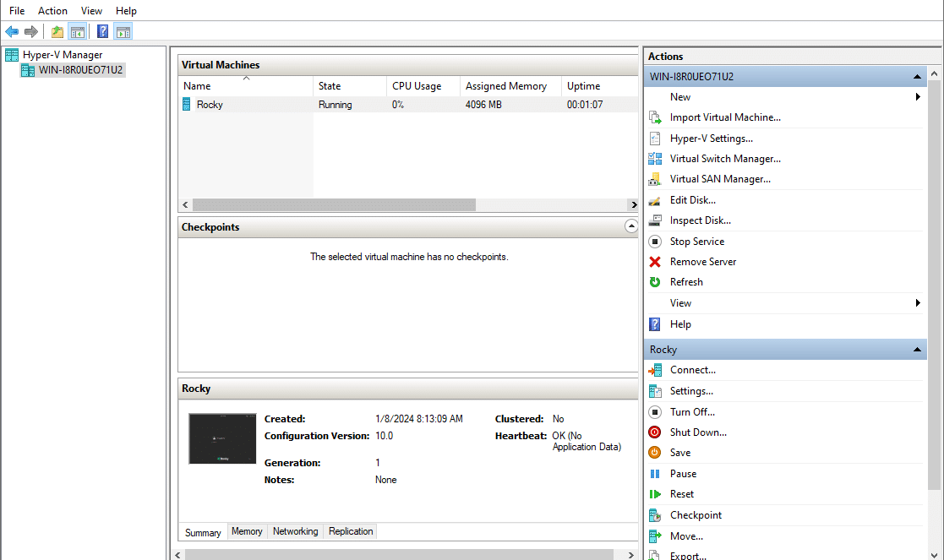Click the Rocky Settings icon
This screenshot has height=560, width=944.
point(655,391)
